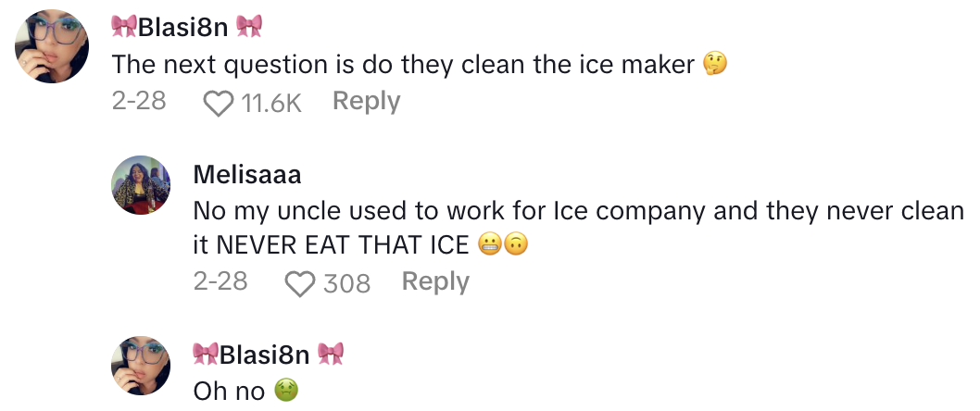Visit the Melisaaa username link
Viewport: 980px width, 411px height.
pyautogui.click(x=247, y=174)
